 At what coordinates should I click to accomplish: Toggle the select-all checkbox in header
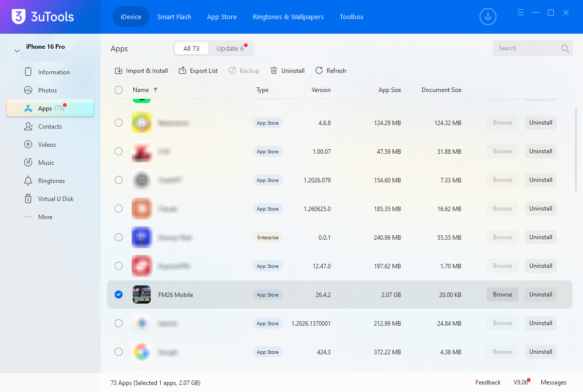119,90
